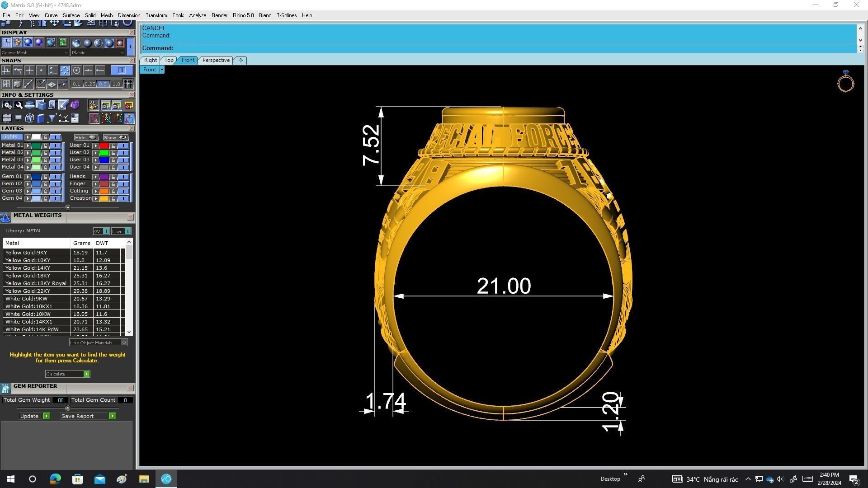The image size is (868, 488).
Task: Open the gears settings icon
Action: (x=7, y=105)
